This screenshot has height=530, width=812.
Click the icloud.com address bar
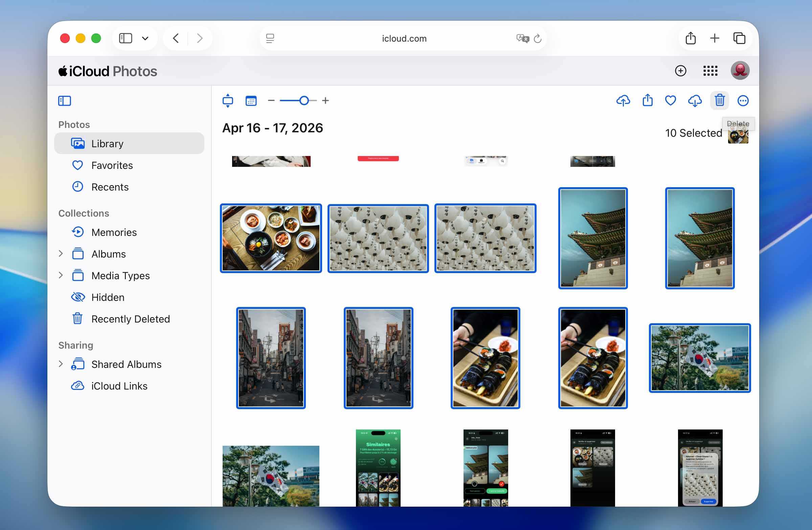(404, 38)
